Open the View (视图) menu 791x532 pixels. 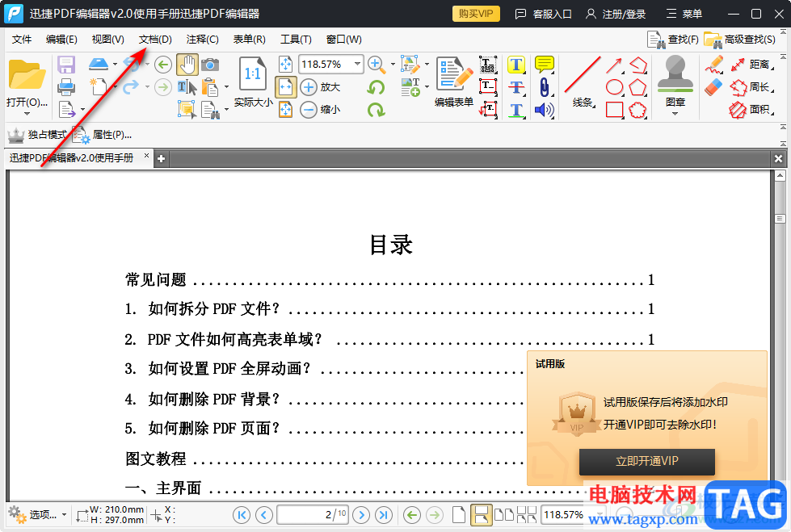(x=108, y=40)
